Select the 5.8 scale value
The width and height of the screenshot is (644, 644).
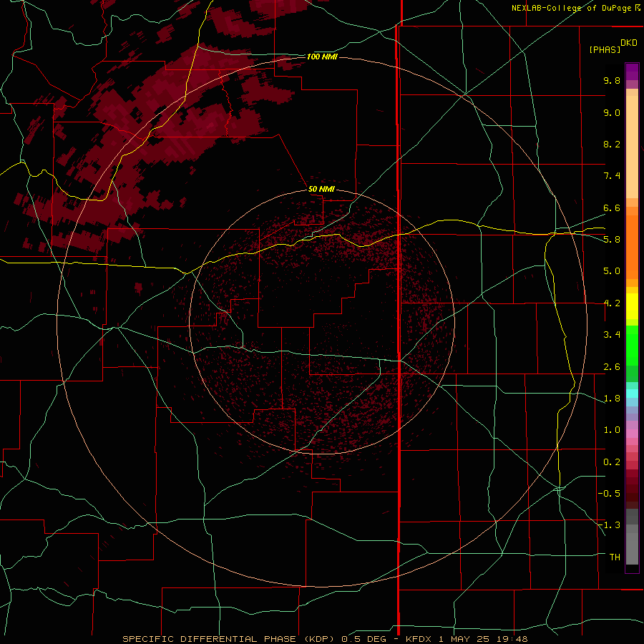click(612, 240)
